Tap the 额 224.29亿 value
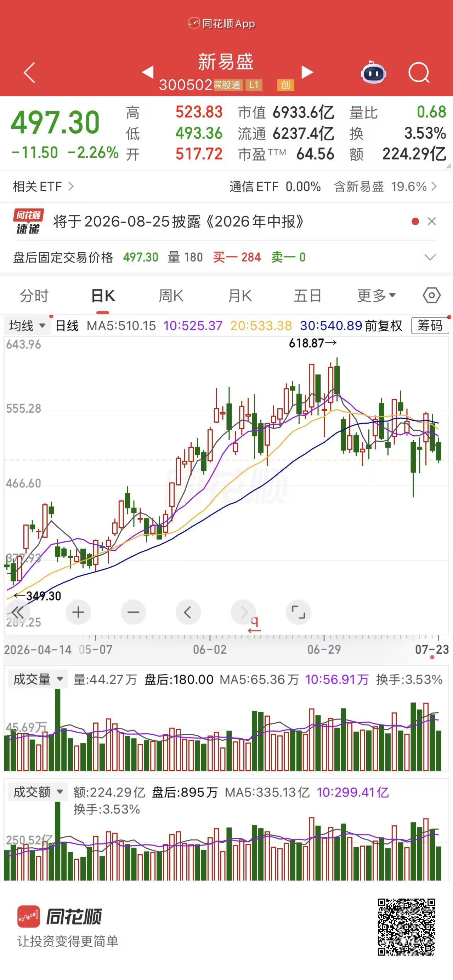 tap(414, 154)
